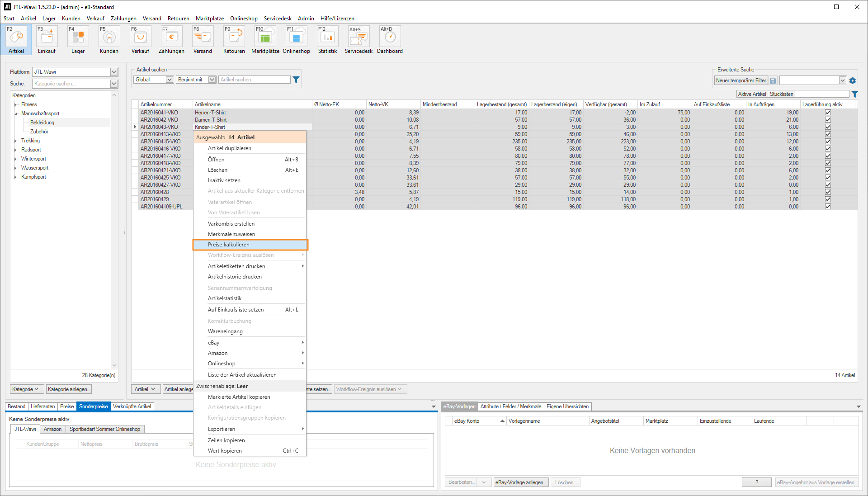
Task: Select the Bekleidung category in tree
Action: pos(42,123)
